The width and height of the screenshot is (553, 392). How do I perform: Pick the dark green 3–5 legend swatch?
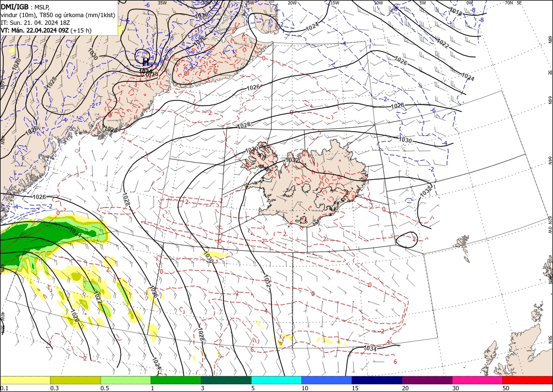click(x=226, y=380)
